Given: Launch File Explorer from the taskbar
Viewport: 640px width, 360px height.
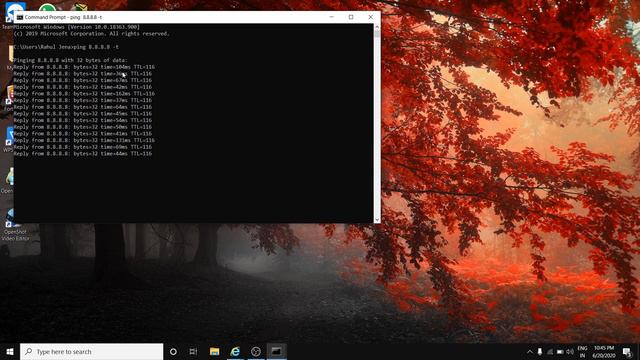Looking at the screenshot, I should pyautogui.click(x=214, y=351).
